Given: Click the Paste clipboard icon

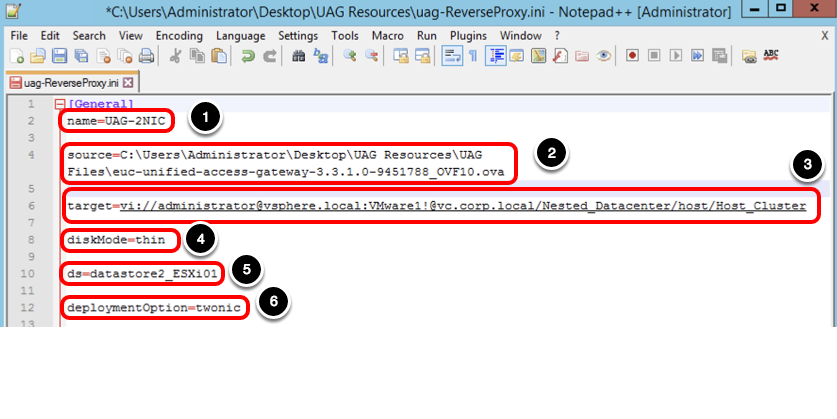Looking at the screenshot, I should 219,56.
